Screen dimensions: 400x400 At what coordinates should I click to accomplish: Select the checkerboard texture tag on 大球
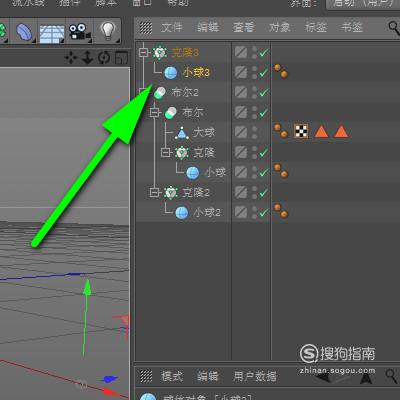[301, 131]
